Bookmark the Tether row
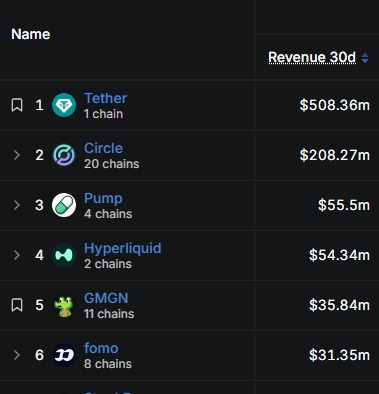379x394 pixels. (x=17, y=105)
